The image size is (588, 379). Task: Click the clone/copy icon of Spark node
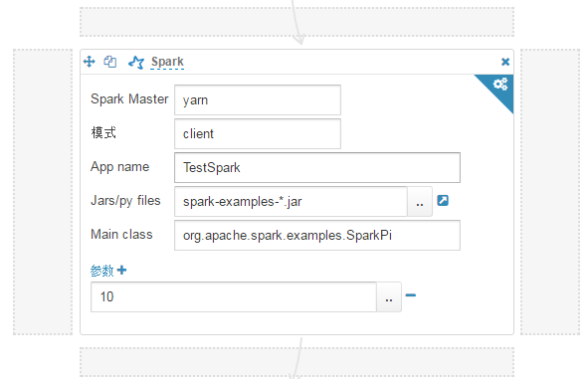[x=110, y=61]
